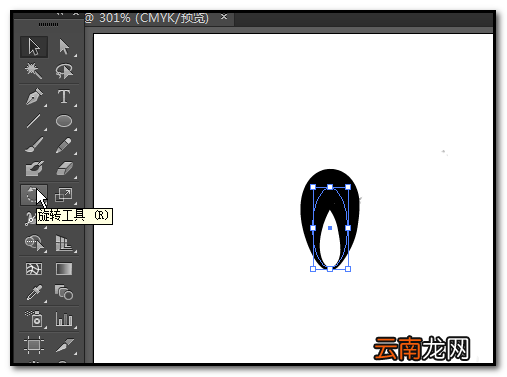
Task: Select the Eraser tool
Action: [64, 169]
